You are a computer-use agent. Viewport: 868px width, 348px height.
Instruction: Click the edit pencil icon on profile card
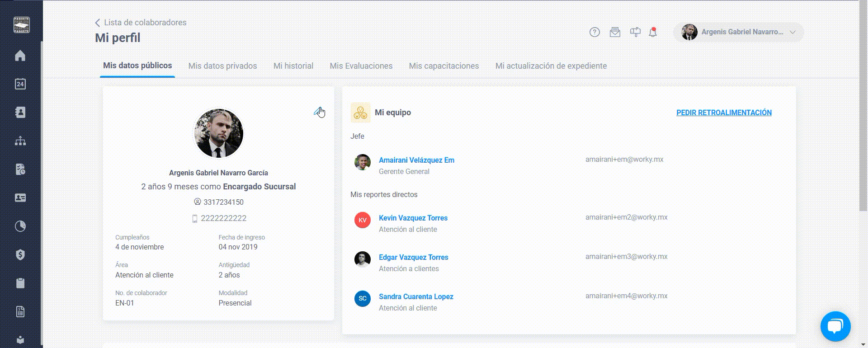click(318, 112)
